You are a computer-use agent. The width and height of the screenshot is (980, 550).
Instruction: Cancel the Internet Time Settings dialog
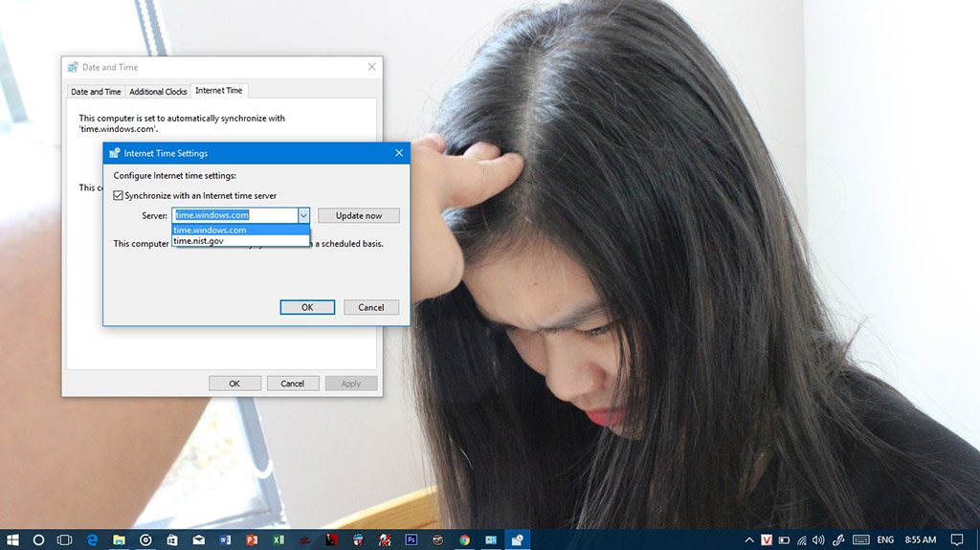click(371, 307)
